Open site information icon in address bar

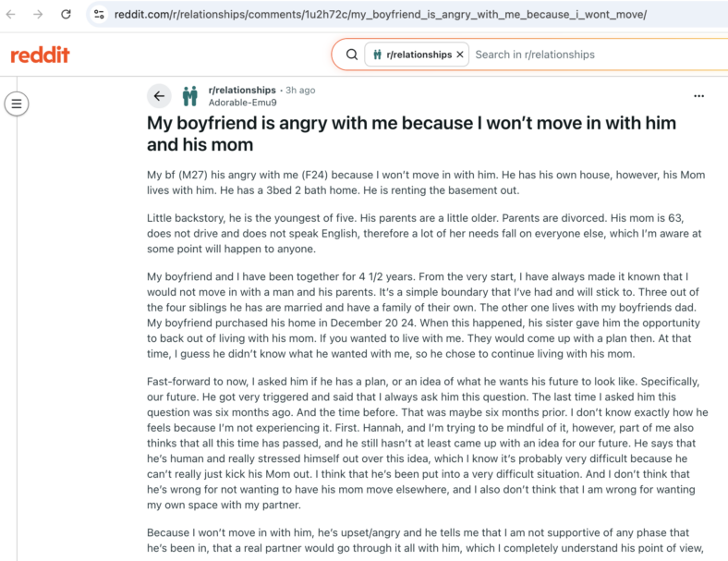[99, 15]
